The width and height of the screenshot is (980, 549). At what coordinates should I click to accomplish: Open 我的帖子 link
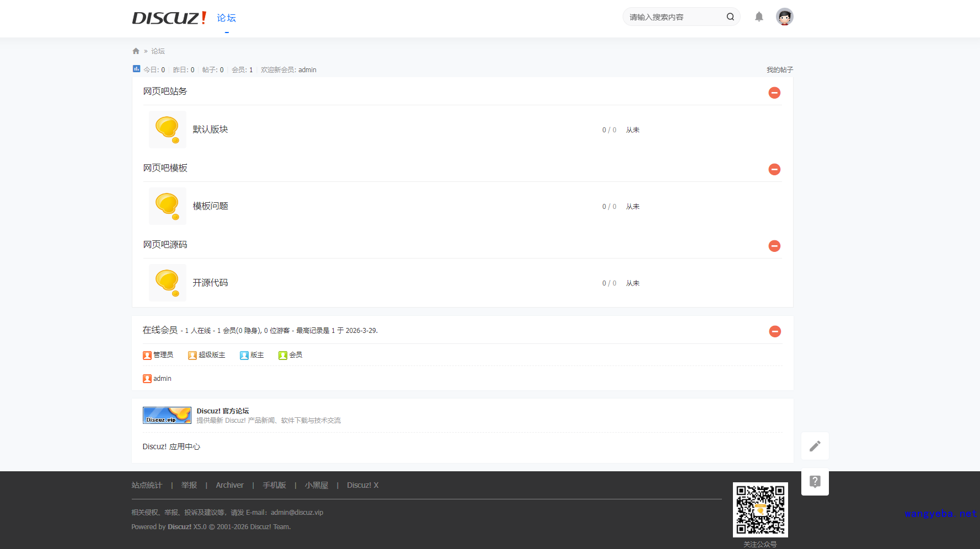click(x=779, y=70)
